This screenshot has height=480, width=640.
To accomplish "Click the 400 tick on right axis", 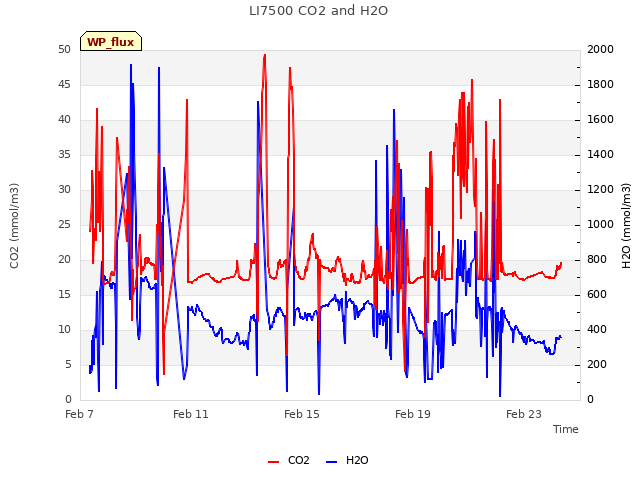I will tap(597, 329).
